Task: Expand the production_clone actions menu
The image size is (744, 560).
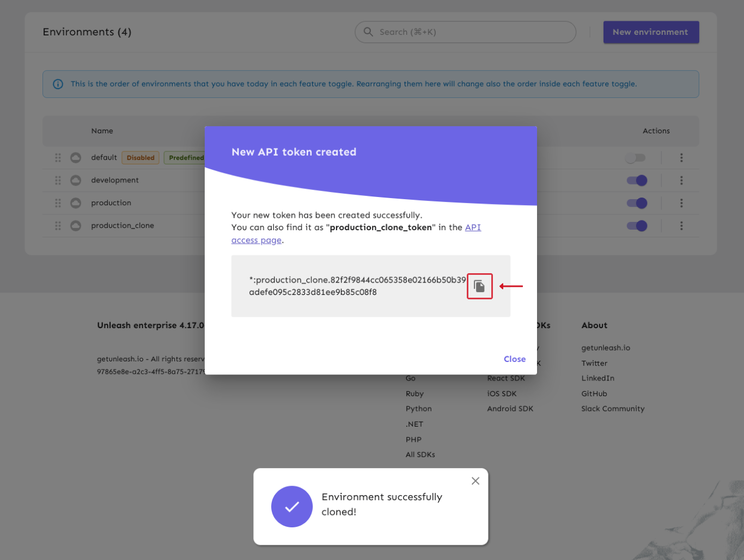Action: [681, 226]
